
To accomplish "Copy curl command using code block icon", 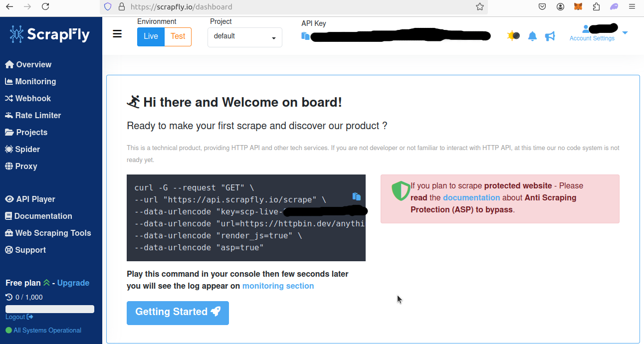I will [356, 196].
